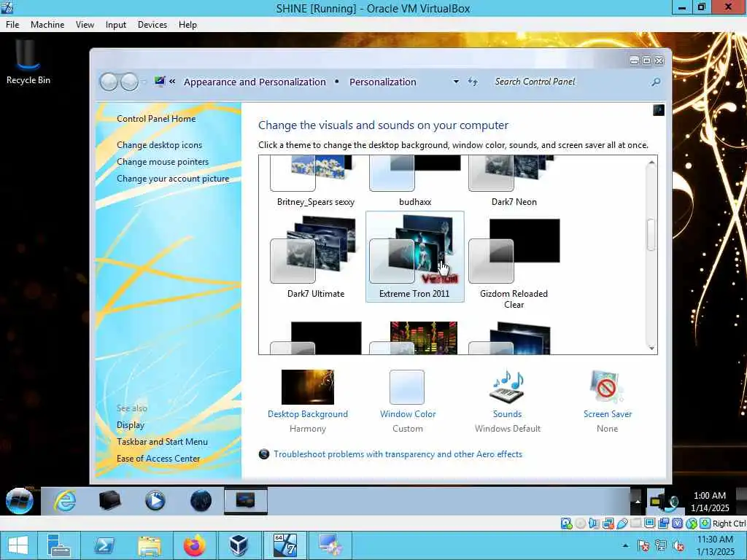
Task: Click the Back navigation button
Action: pos(109,82)
